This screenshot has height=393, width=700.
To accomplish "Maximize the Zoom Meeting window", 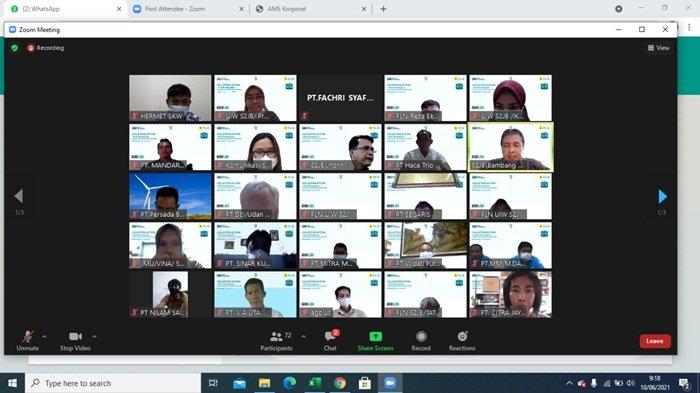I will click(x=642, y=29).
